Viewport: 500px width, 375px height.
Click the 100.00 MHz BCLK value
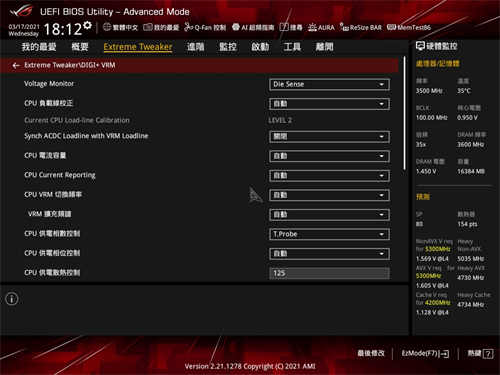pyautogui.click(x=432, y=118)
